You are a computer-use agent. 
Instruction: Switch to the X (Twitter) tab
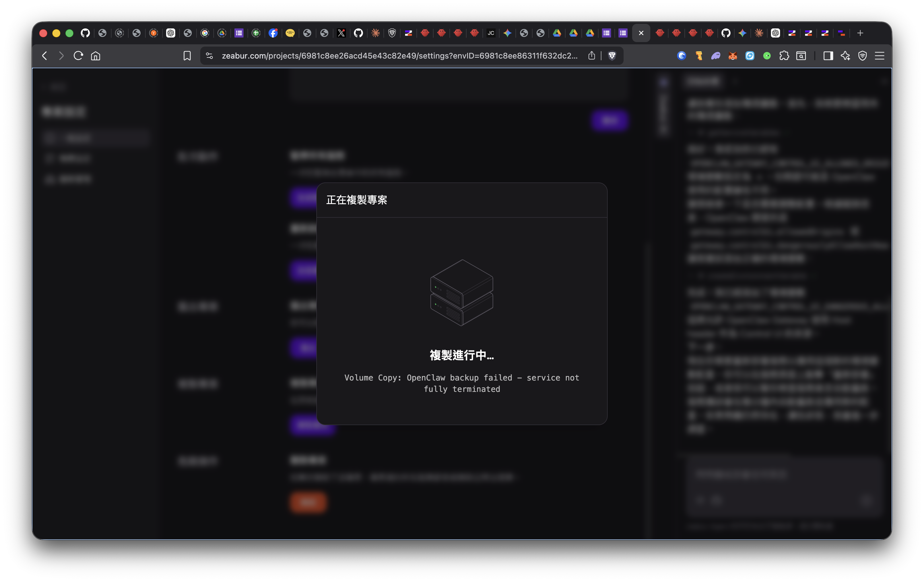pos(341,33)
